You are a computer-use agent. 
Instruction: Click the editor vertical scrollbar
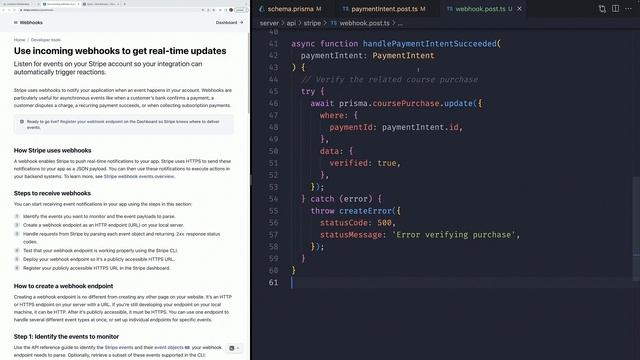(636, 229)
